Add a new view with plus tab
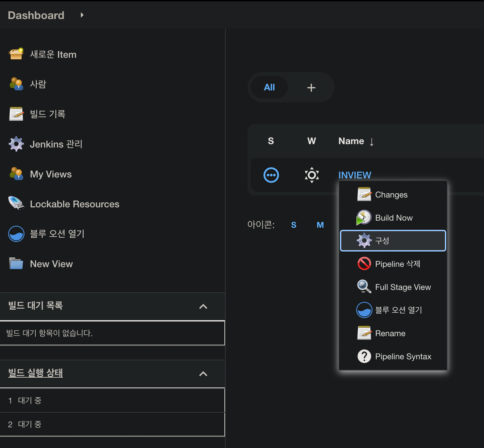This screenshot has height=448, width=484. tap(311, 88)
